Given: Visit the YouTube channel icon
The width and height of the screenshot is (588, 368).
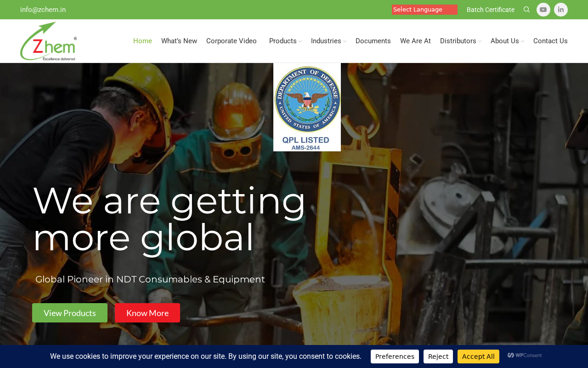Looking at the screenshot, I should pyautogui.click(x=543, y=10).
